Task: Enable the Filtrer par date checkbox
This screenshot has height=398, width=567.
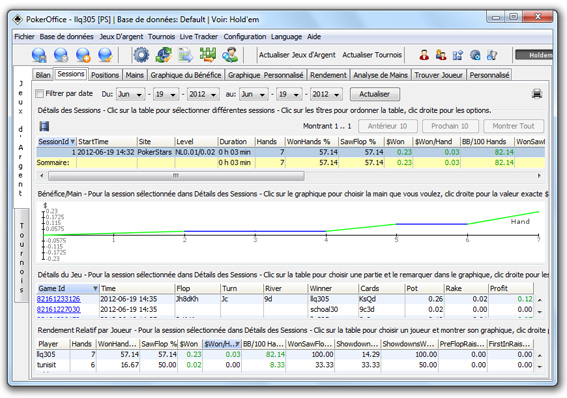Action: (x=39, y=94)
